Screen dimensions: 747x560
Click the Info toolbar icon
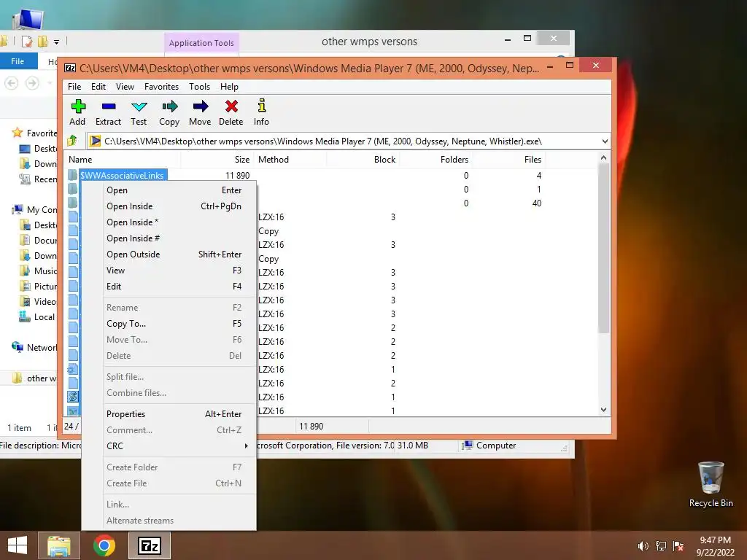261,112
